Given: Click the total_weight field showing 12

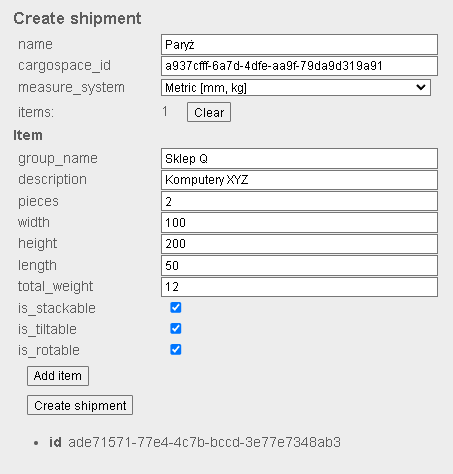Looking at the screenshot, I should pyautogui.click(x=299, y=287).
